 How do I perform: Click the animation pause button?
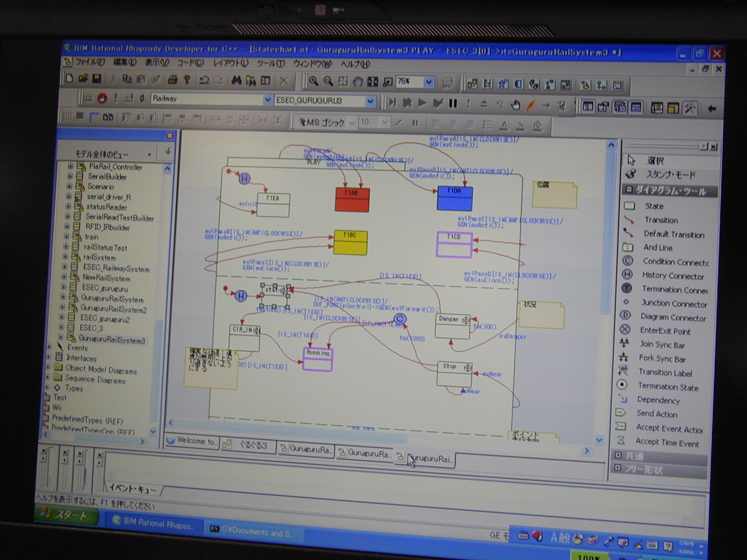[x=453, y=103]
